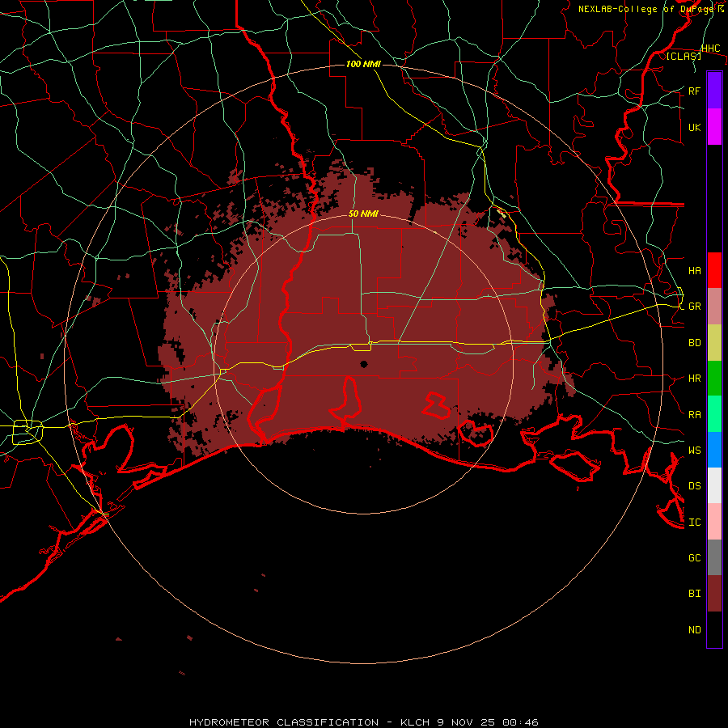Viewport: 728px width, 728px height.
Task: Click the UK magenta legend swatch
Action: [714, 127]
